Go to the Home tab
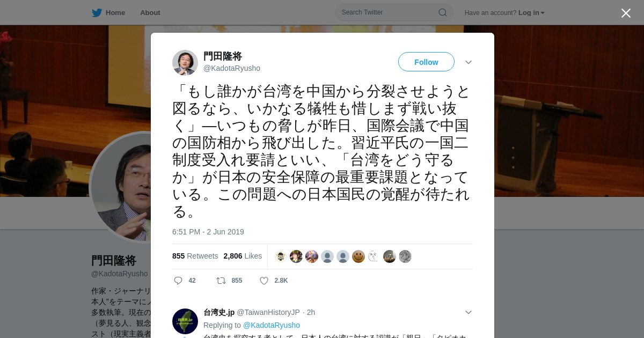 (108, 13)
